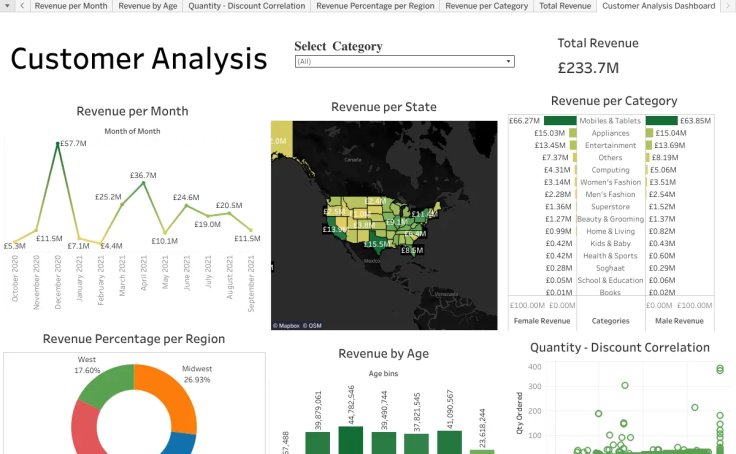
Task: Select the Customer Analysis Dashboard tab
Action: click(659, 6)
